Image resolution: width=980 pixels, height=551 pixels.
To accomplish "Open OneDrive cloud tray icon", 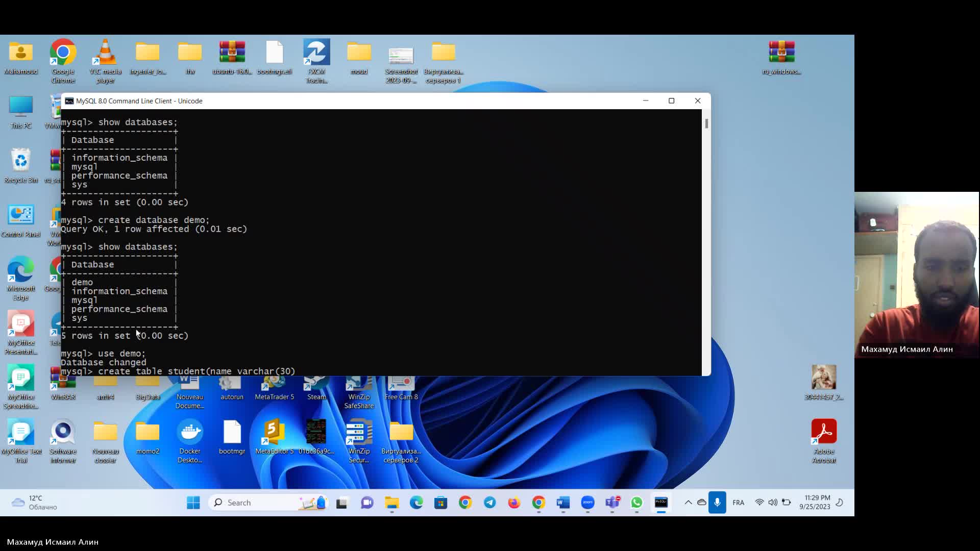I will 702,503.
